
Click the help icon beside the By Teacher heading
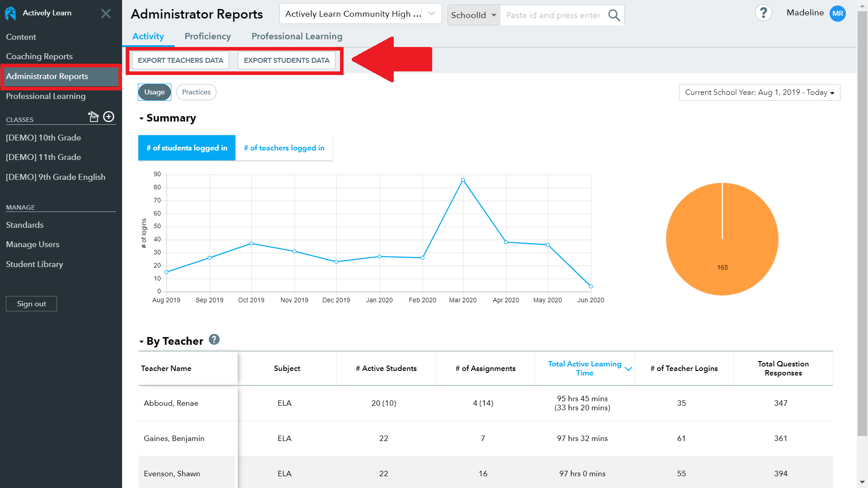[214, 340]
